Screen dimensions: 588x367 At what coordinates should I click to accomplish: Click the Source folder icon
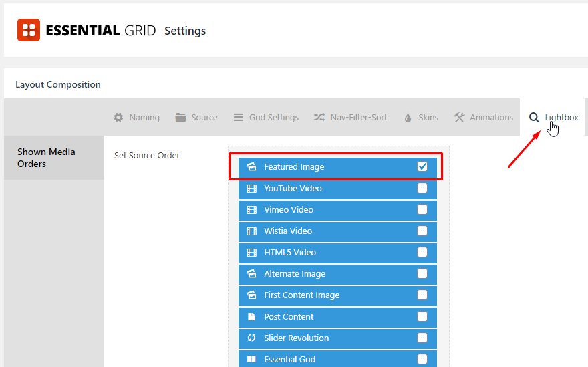coord(181,118)
